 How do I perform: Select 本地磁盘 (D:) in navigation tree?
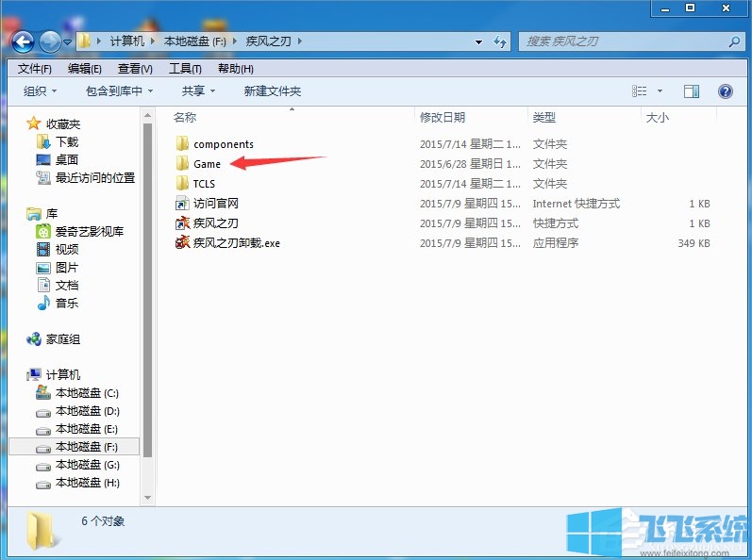[87, 411]
